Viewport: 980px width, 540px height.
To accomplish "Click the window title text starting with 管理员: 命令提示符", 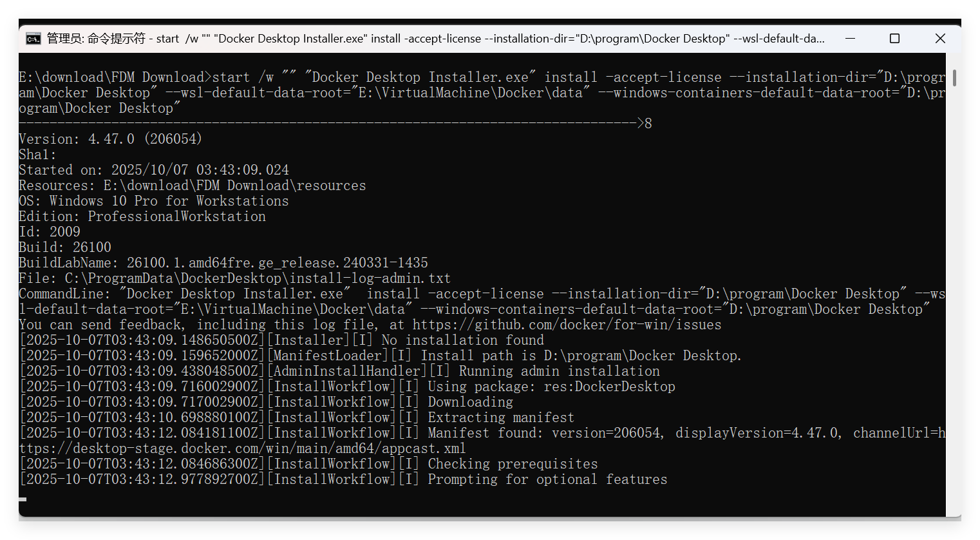I will [x=436, y=39].
